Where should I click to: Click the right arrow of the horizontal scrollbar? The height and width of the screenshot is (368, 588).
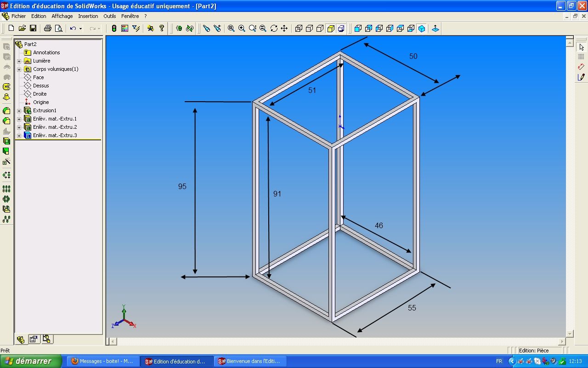click(x=562, y=341)
